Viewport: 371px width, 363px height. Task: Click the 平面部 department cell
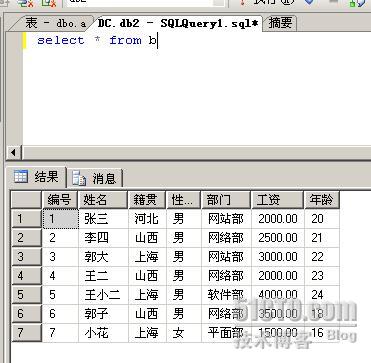click(x=226, y=333)
